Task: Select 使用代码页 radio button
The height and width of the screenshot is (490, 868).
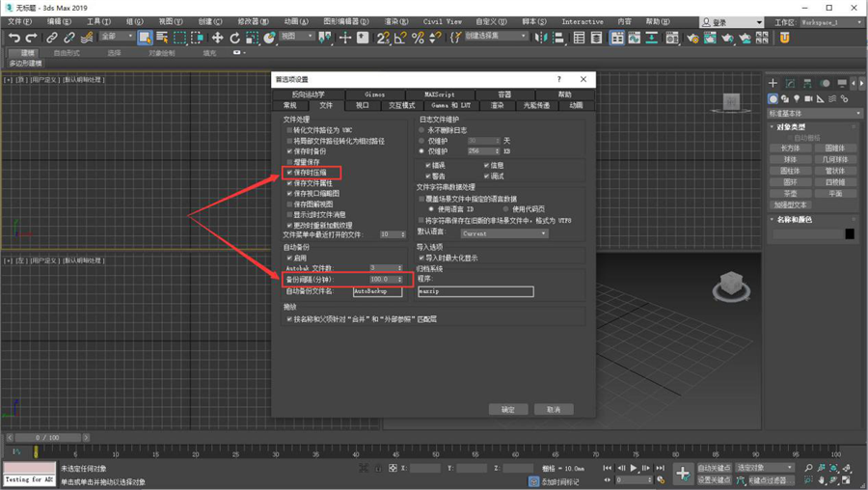Action: tap(506, 208)
